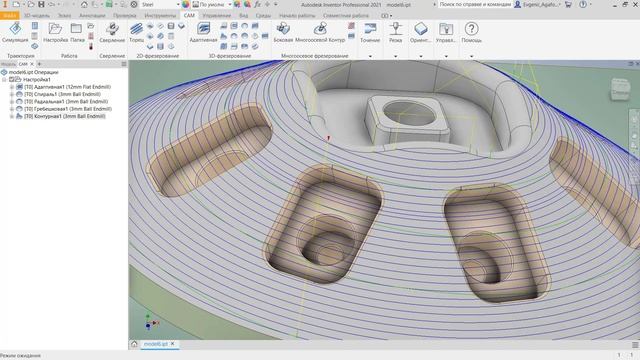Open the appearance color wheel icon
640x360 pixels.
click(186, 4)
